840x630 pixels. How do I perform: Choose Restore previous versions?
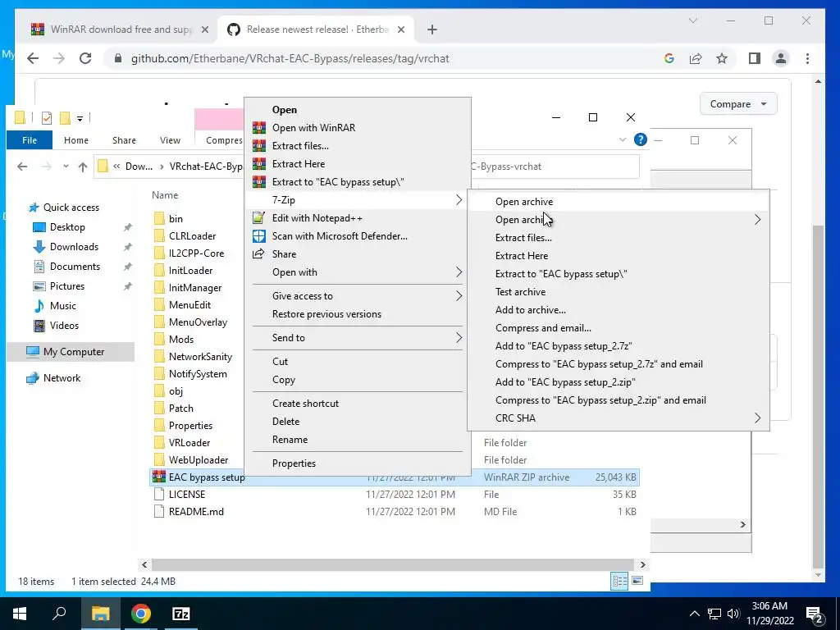click(358, 314)
